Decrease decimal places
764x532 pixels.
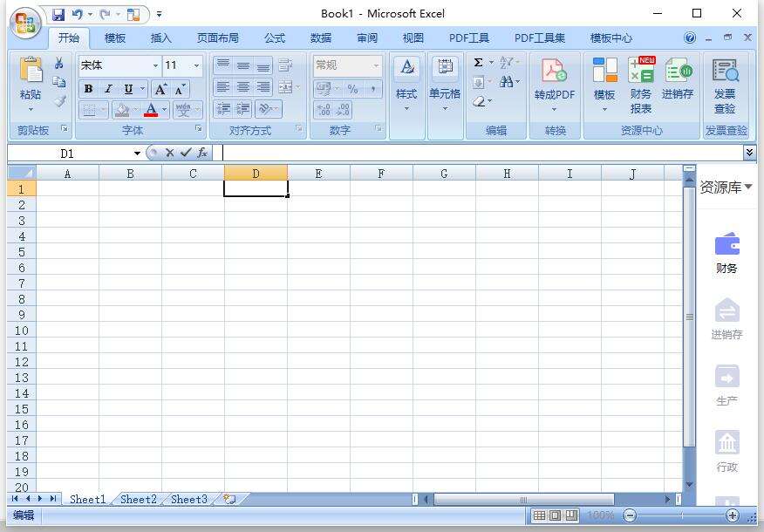click(343, 109)
